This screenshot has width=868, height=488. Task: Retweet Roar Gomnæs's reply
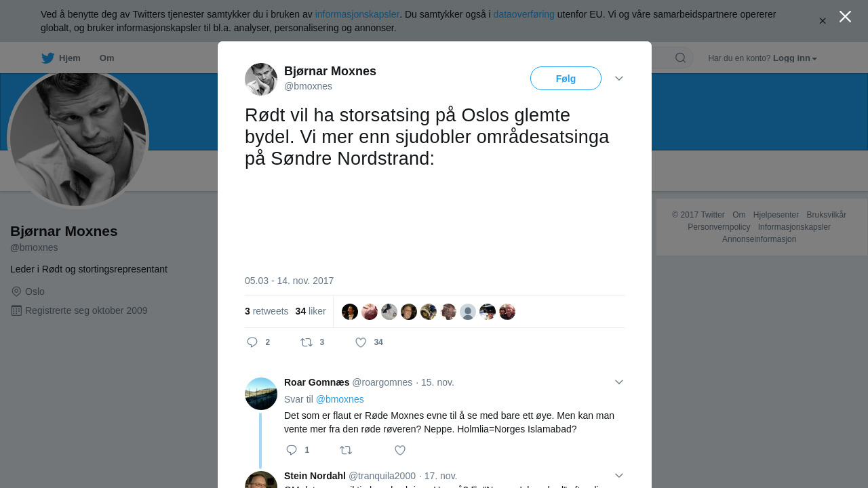point(346,450)
